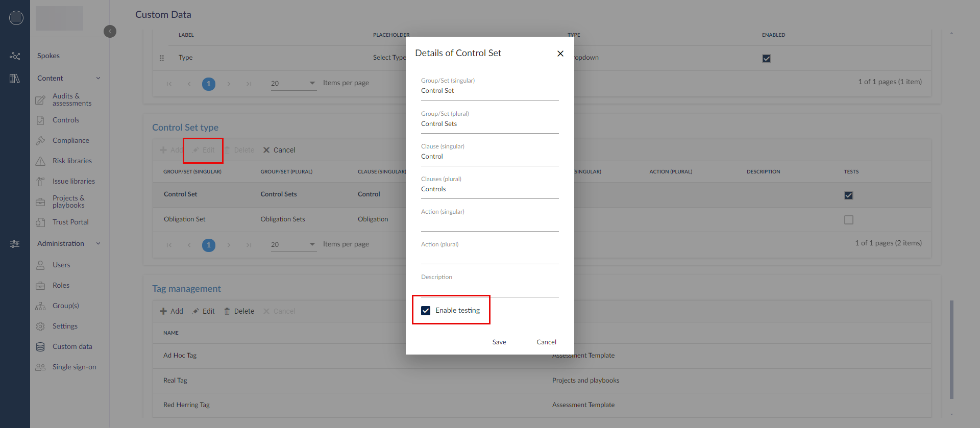980x428 pixels.
Task: Click the drag handle on the Type row
Action: tap(162, 58)
